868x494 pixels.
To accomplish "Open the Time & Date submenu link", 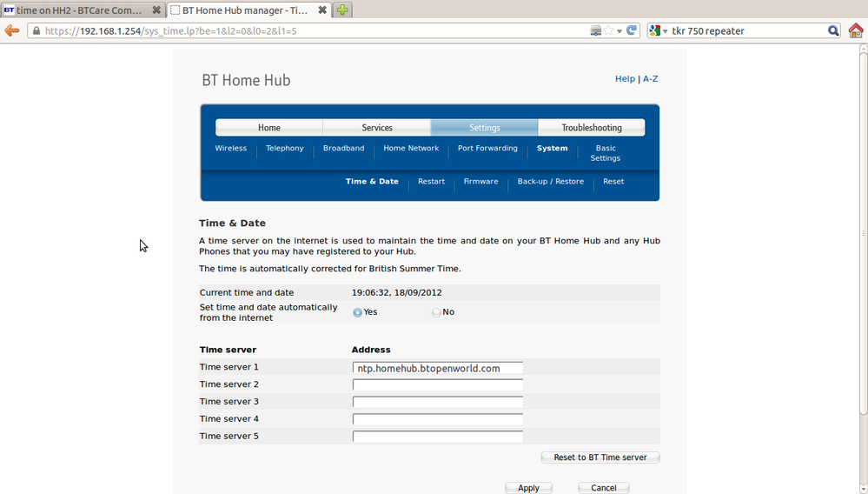I will [372, 182].
